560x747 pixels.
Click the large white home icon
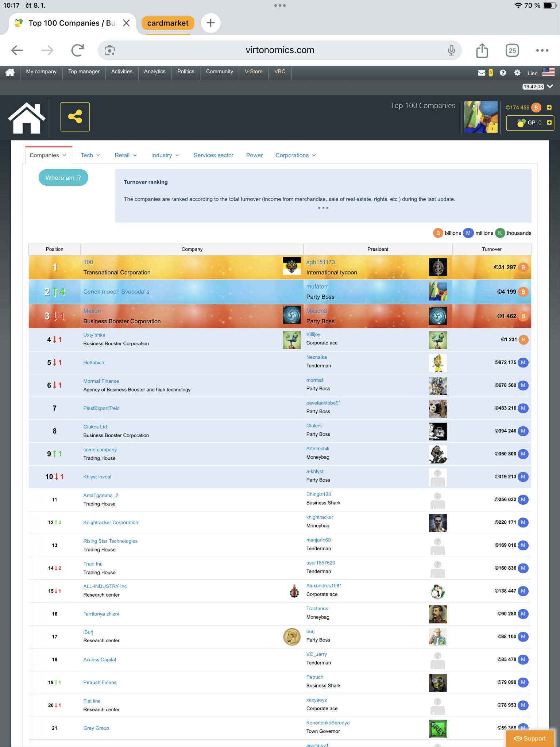[x=27, y=118]
